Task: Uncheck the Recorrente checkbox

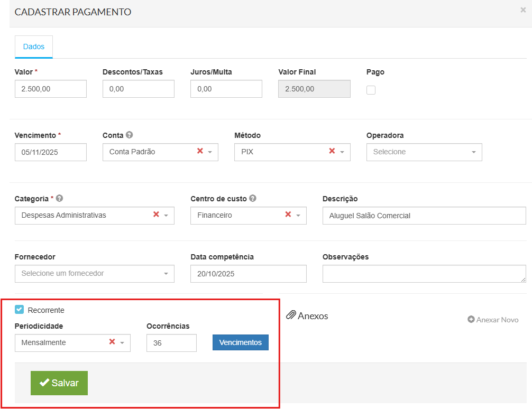Action: 20,310
